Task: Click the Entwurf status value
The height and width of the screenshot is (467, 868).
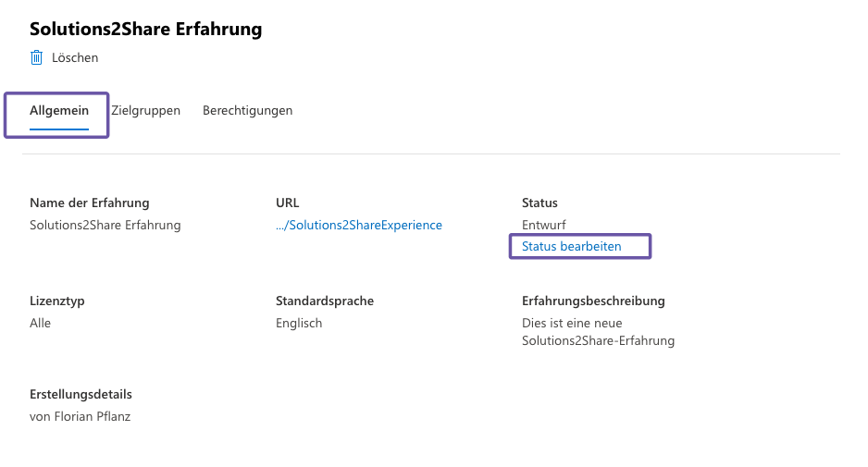Action: [543, 226]
